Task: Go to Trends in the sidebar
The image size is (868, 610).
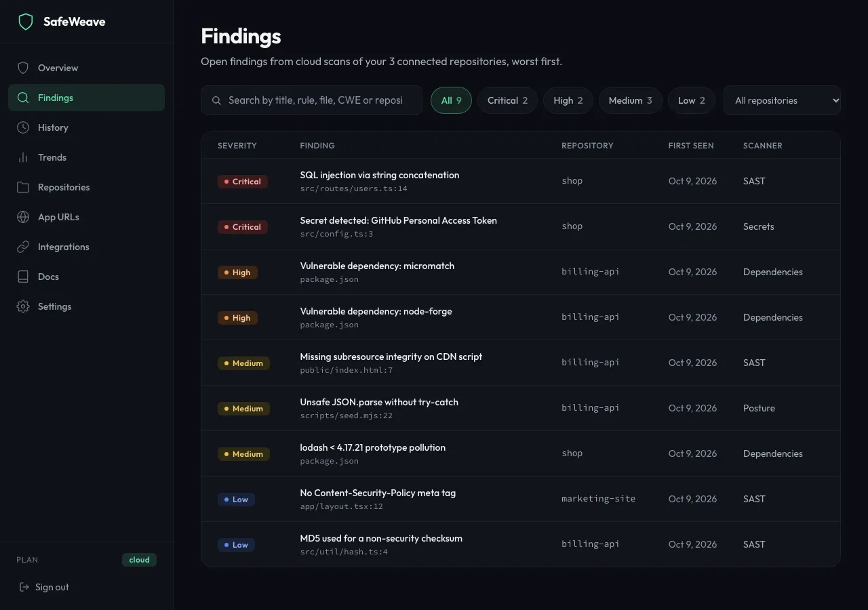Action: tap(86, 157)
